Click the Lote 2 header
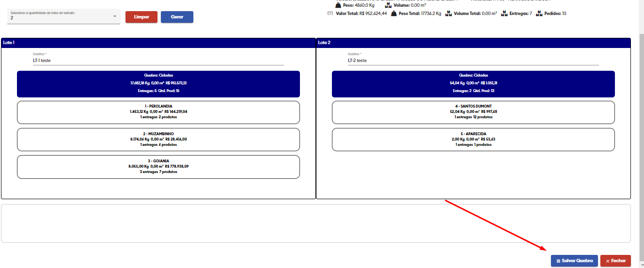644x268 pixels. (x=473, y=43)
